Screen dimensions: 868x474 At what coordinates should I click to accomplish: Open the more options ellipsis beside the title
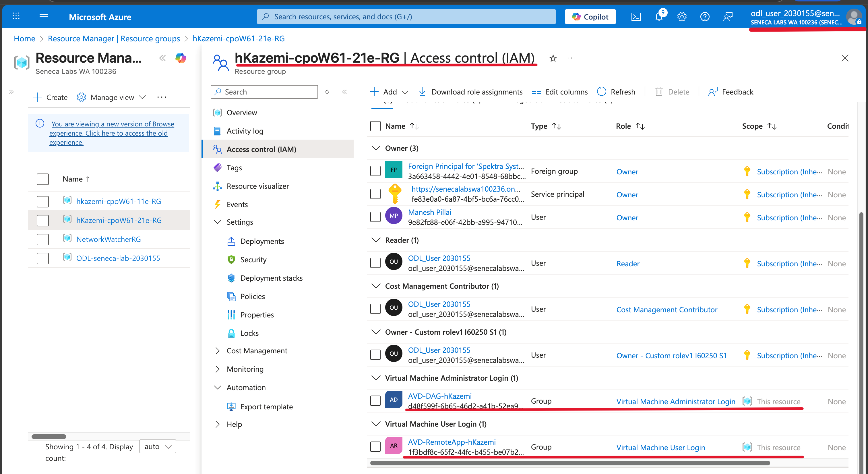(x=571, y=58)
